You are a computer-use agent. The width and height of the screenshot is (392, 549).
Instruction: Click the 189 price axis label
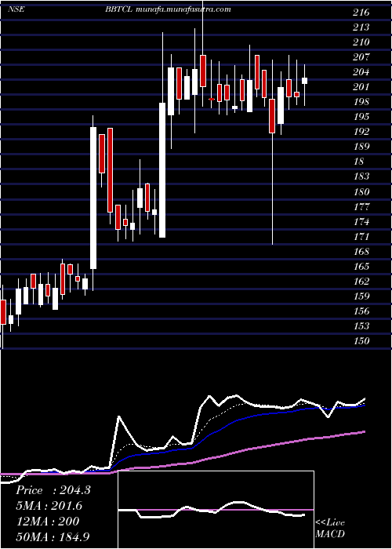(361, 147)
